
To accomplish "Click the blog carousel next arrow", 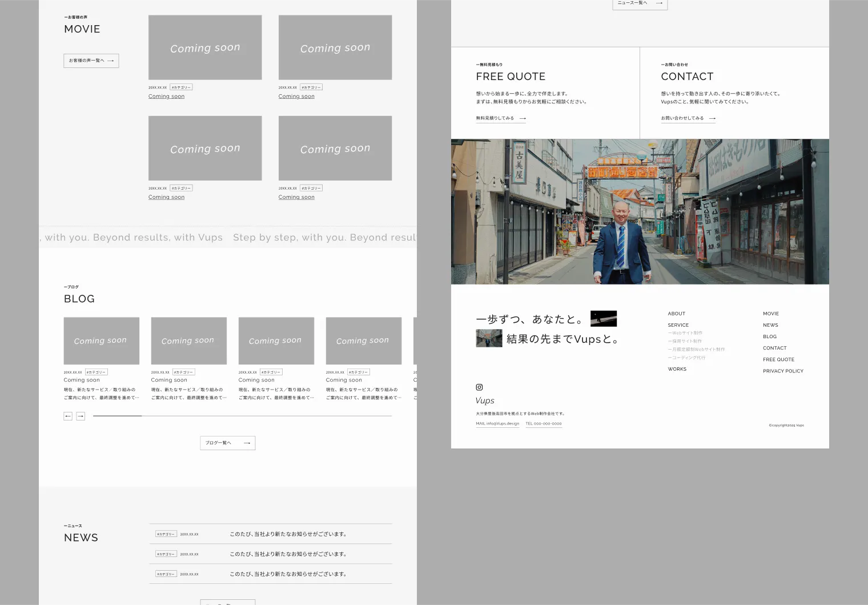I will (81, 416).
